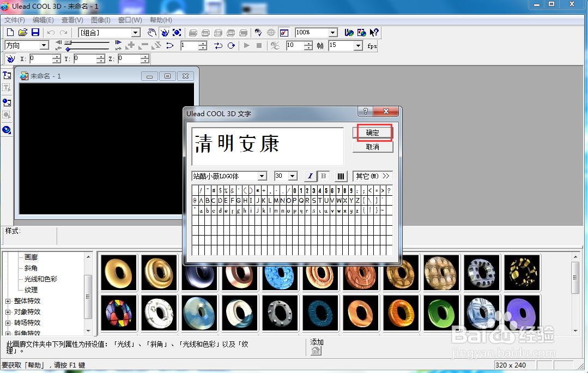Screen dimensions: 588x373
Task: Click the 取消 button
Action: [x=373, y=147]
